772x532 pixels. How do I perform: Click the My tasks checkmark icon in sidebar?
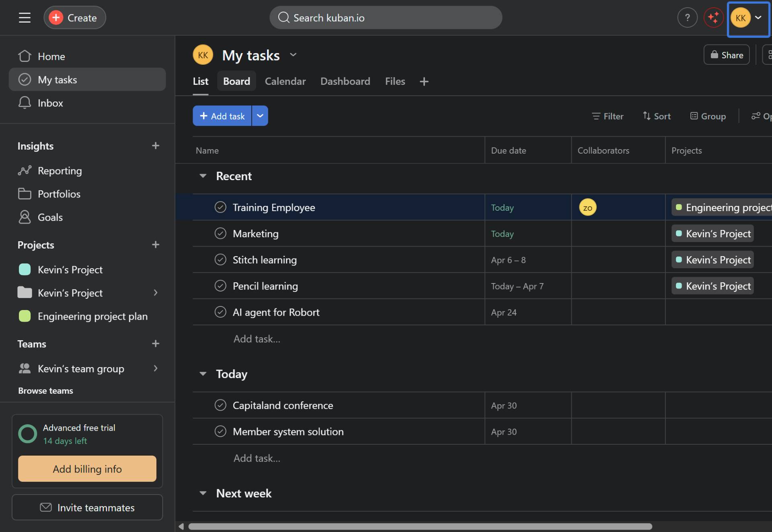(x=25, y=80)
